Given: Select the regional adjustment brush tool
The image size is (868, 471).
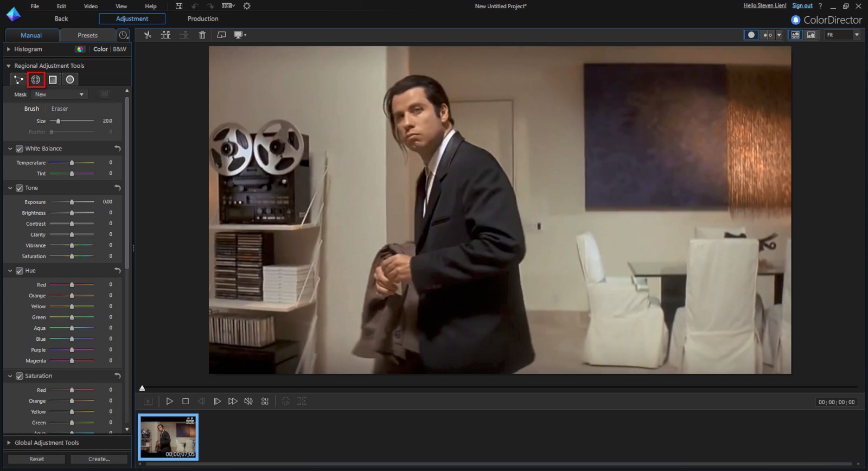Looking at the screenshot, I should [36, 80].
